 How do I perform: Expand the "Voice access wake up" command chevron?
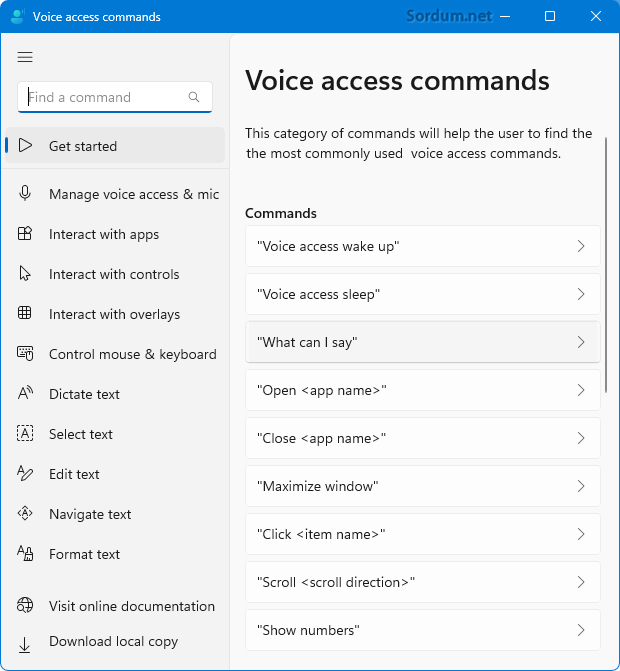[581, 246]
